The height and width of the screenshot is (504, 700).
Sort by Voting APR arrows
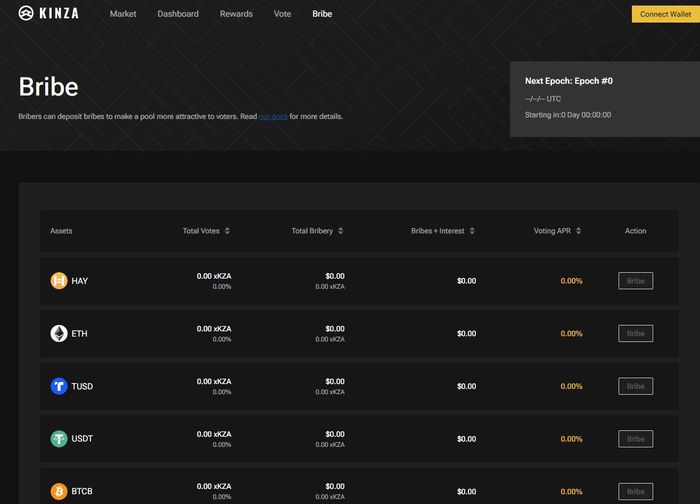click(x=578, y=231)
